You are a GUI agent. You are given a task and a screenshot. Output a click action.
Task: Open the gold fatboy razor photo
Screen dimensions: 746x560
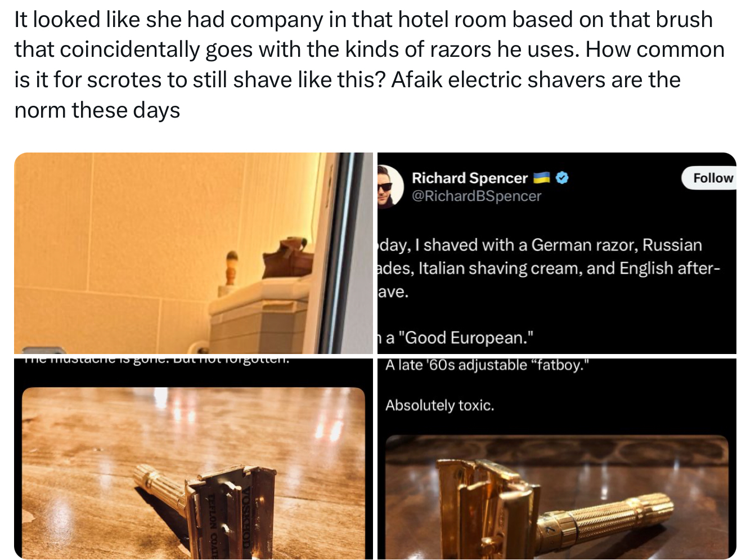click(557, 459)
